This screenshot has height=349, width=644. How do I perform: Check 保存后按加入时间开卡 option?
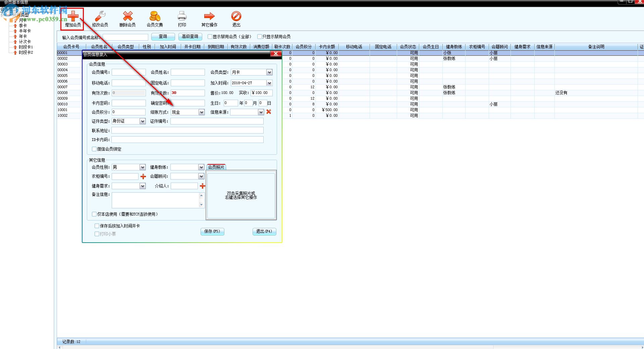[x=97, y=226]
